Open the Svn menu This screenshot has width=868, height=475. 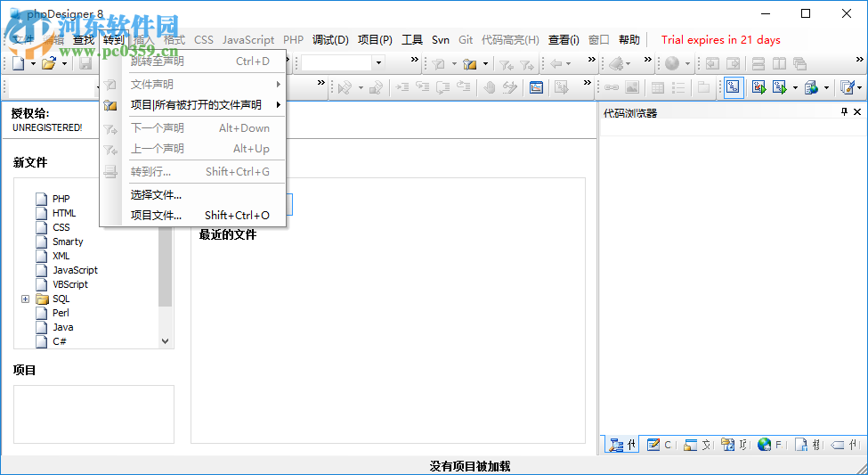pos(441,40)
